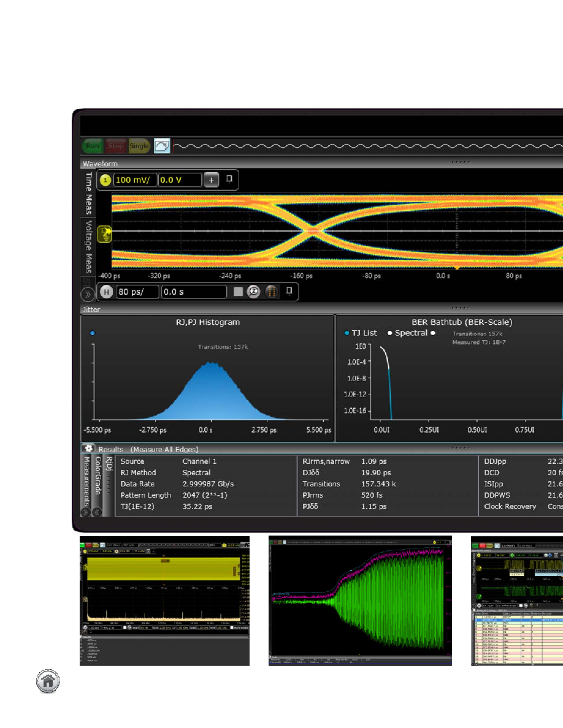The height and width of the screenshot is (728, 563).
Task: Click the orange delay markers icon
Action: (272, 292)
